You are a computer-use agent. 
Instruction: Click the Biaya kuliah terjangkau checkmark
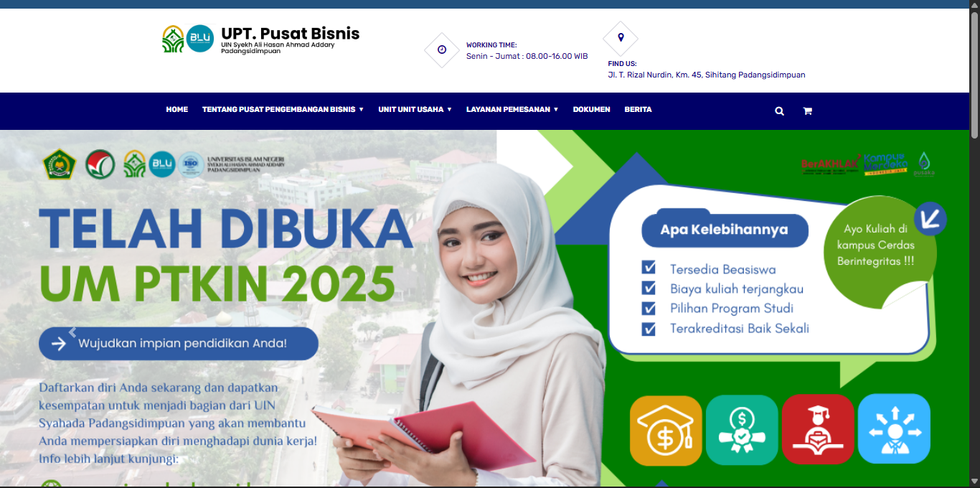pyautogui.click(x=649, y=288)
